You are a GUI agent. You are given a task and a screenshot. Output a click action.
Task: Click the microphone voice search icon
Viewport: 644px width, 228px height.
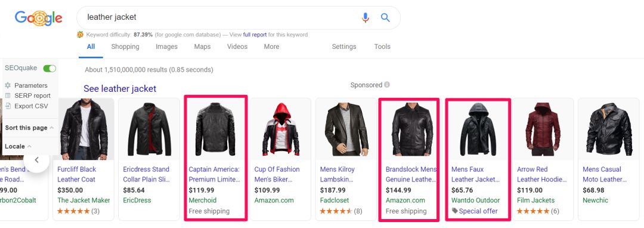tap(365, 18)
